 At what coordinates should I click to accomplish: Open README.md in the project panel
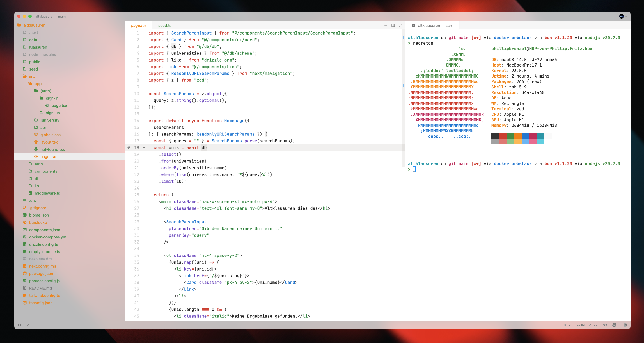coord(70,288)
